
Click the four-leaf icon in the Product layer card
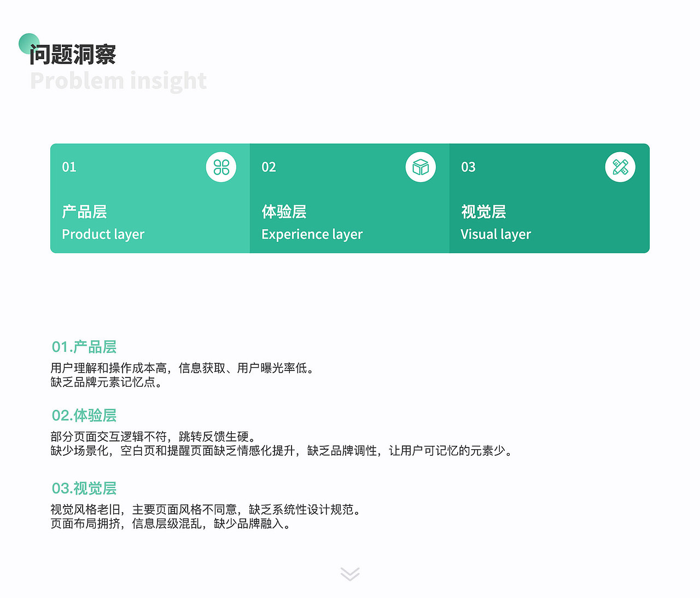[221, 167]
